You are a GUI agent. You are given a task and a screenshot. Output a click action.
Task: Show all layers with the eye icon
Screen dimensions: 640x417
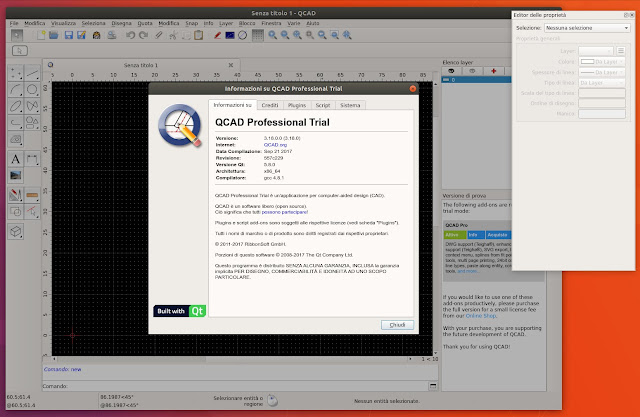point(451,71)
